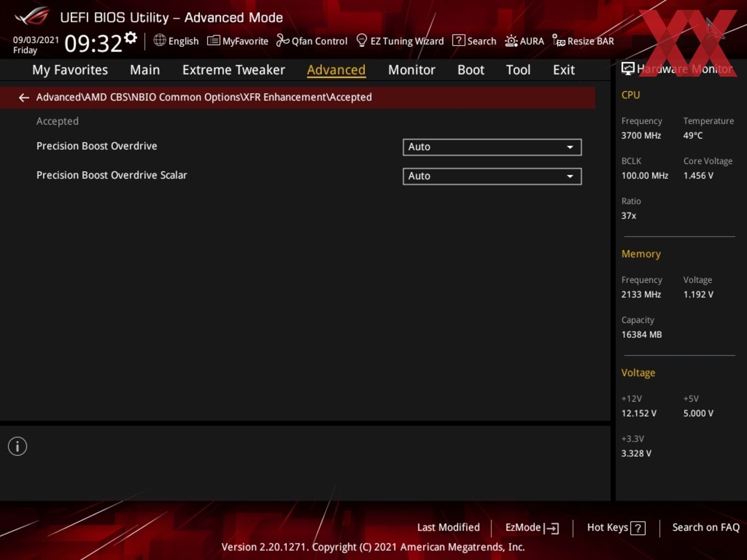The width and height of the screenshot is (747, 560).
Task: Open MyFavorite from the top bar
Action: tap(237, 41)
